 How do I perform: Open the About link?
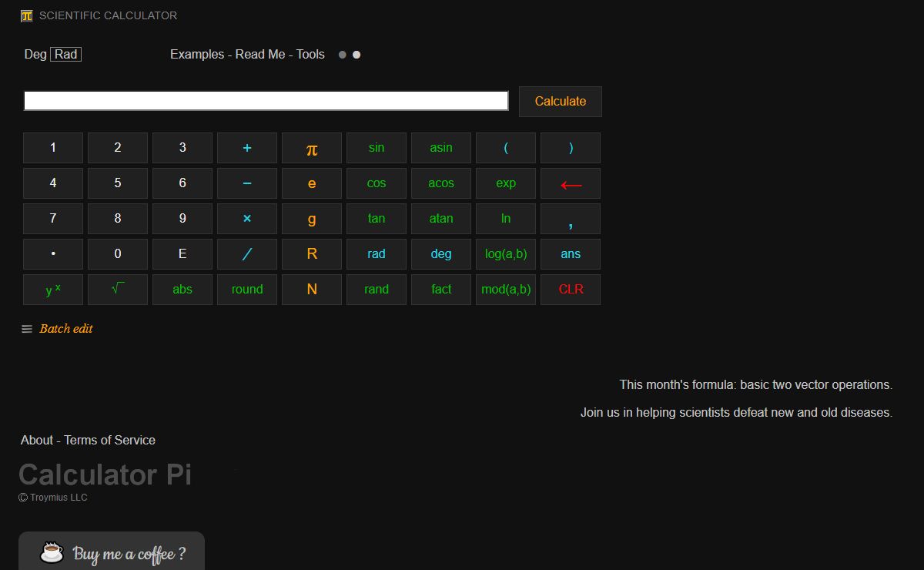click(x=37, y=441)
